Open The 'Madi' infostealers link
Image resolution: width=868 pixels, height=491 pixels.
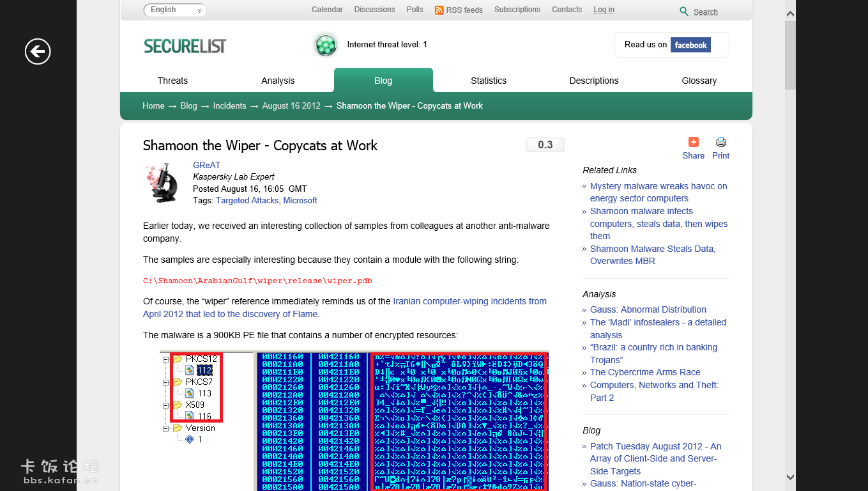[x=658, y=329]
